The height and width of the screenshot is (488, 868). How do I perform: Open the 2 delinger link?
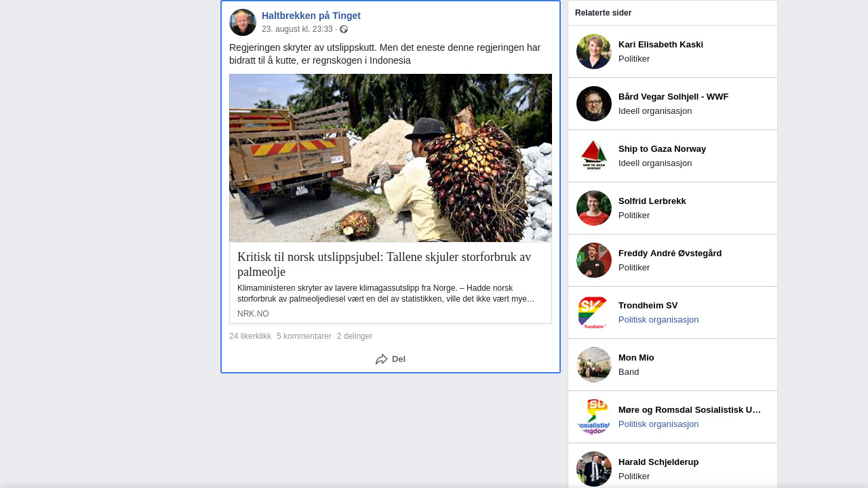point(355,336)
